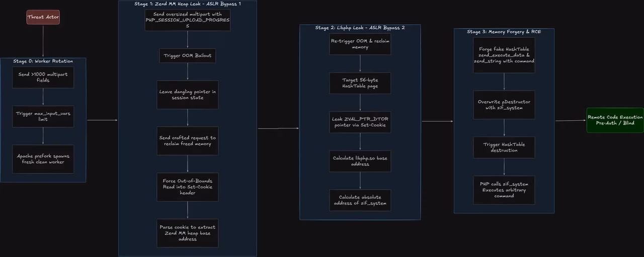The height and width of the screenshot is (257, 644).
Task: Select the 'Stage 3: Memory Forgery & RCE' heading
Action: click(504, 32)
